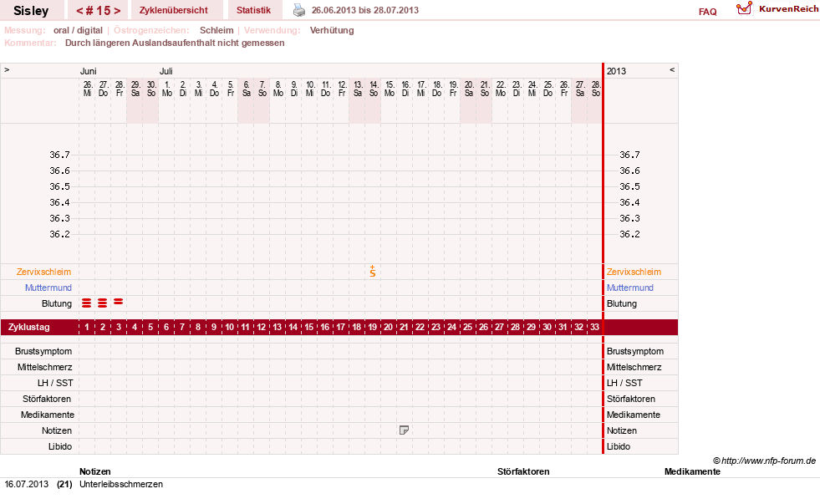
Task: Click the '2013' year label
Action: pyautogui.click(x=616, y=71)
